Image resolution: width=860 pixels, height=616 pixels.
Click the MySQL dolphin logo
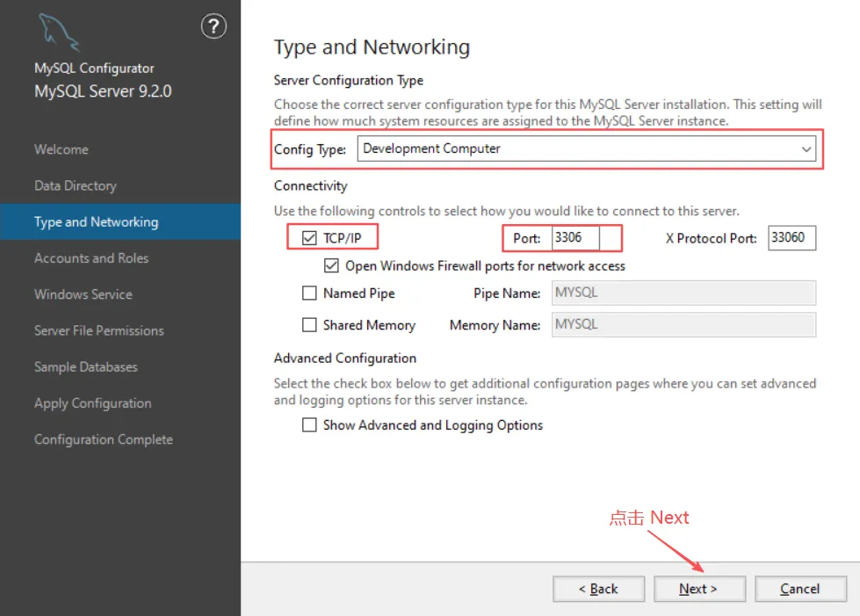point(59,33)
